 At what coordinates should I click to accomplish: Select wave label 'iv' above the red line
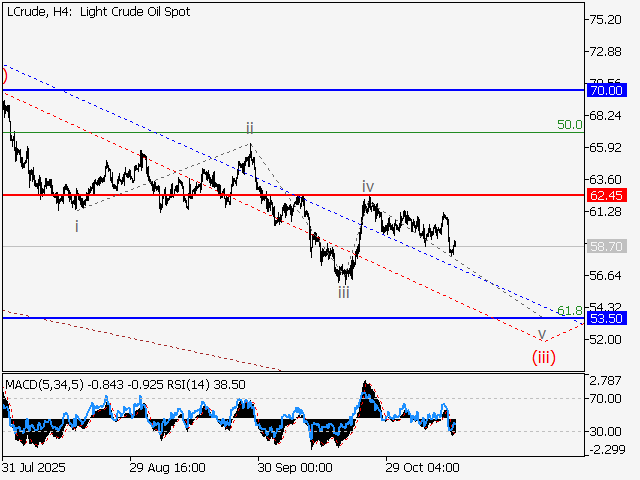368,186
